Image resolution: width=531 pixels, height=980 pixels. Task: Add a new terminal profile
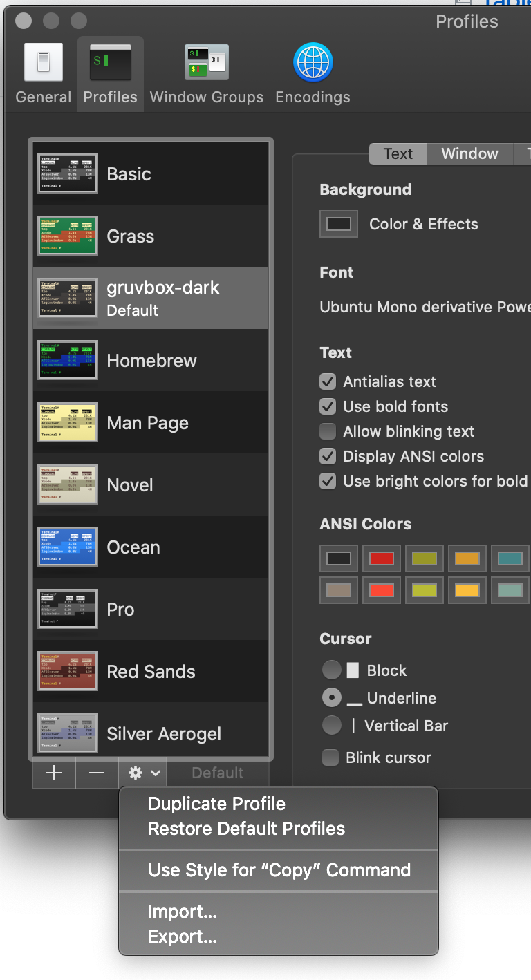coord(53,773)
